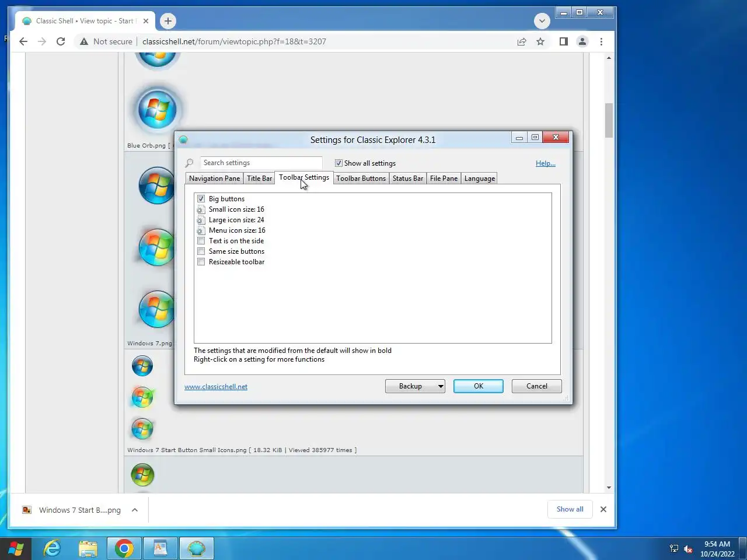
Task: Click Classic Shell taskbar icon
Action: 196,549
